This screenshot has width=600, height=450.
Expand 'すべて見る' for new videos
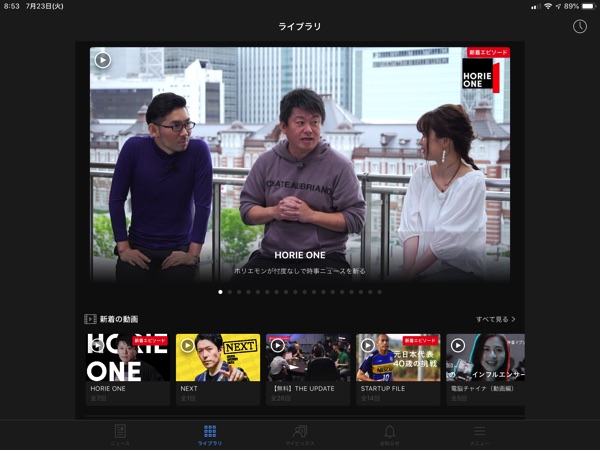click(x=495, y=319)
